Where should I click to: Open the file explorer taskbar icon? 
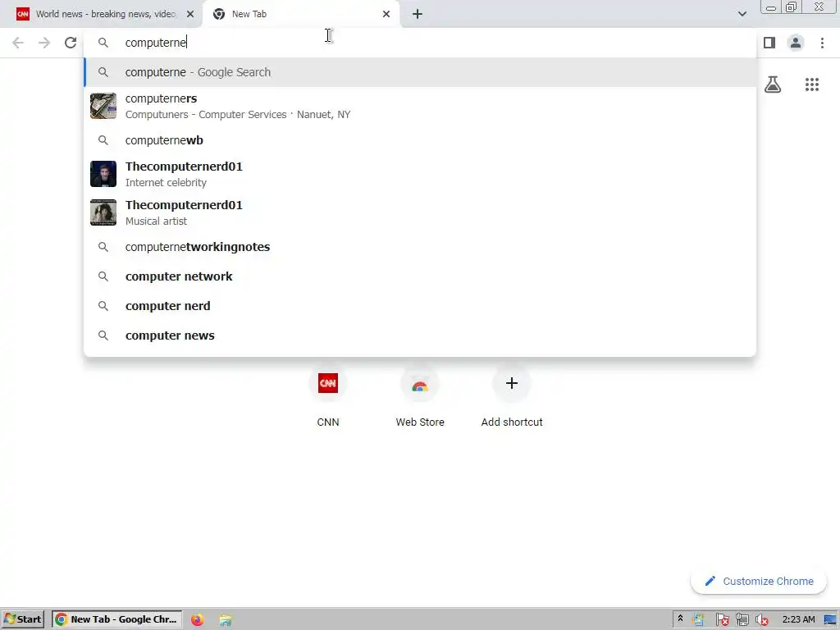[x=226, y=620]
